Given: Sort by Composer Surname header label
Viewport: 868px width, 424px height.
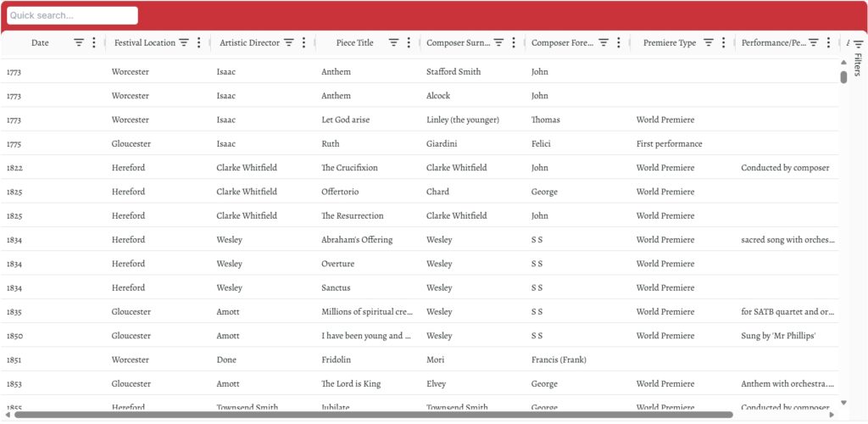Looking at the screenshot, I should click(x=458, y=42).
